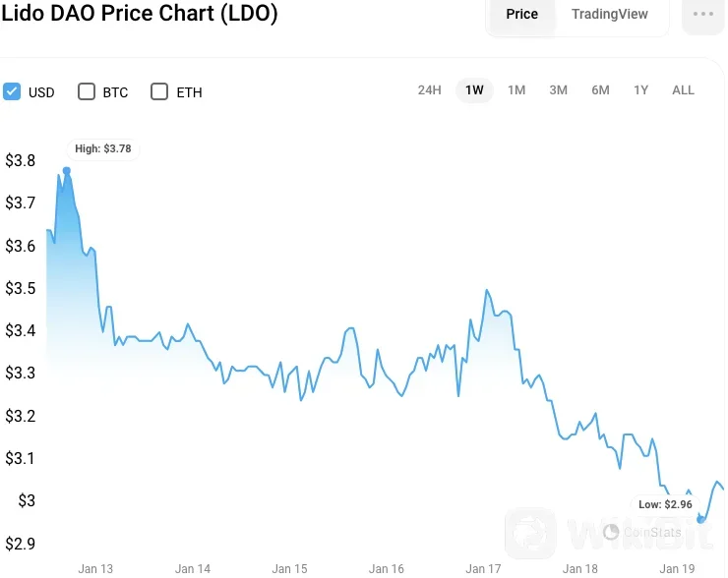Enable the ETH currency checkbox

tap(159, 91)
